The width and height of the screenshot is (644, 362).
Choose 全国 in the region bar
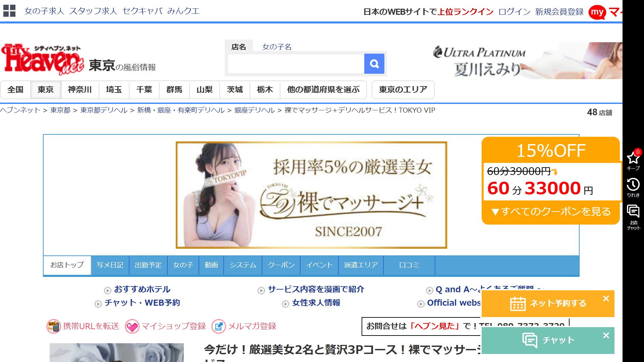coord(15,90)
